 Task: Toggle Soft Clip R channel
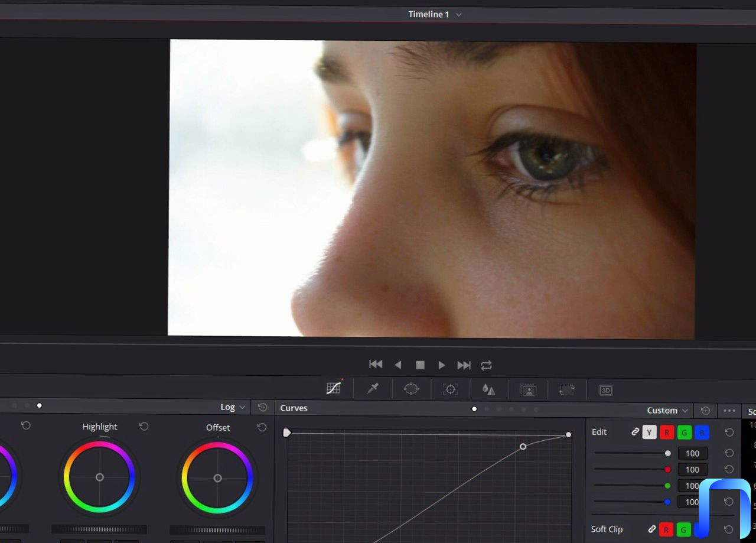(x=667, y=529)
